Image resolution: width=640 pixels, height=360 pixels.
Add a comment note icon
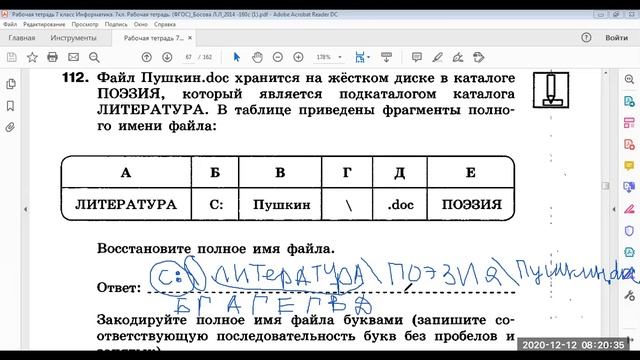pyautogui.click(x=417, y=57)
